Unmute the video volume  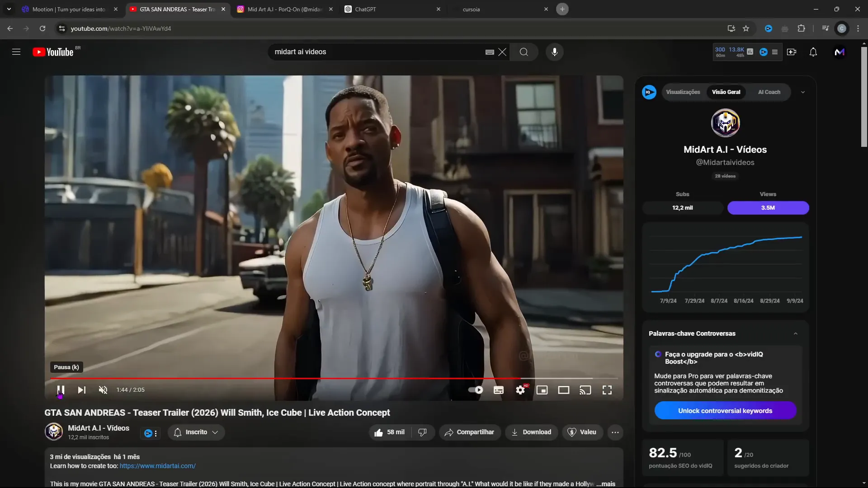click(x=103, y=390)
